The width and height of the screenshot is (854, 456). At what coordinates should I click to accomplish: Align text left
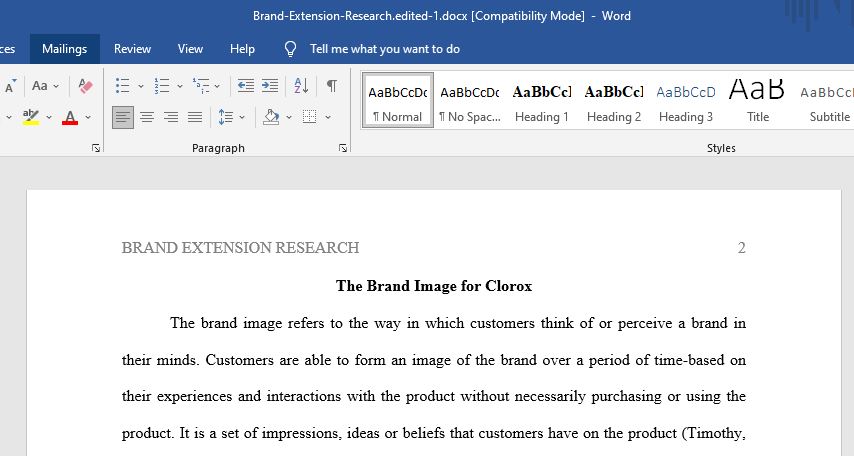pos(123,117)
